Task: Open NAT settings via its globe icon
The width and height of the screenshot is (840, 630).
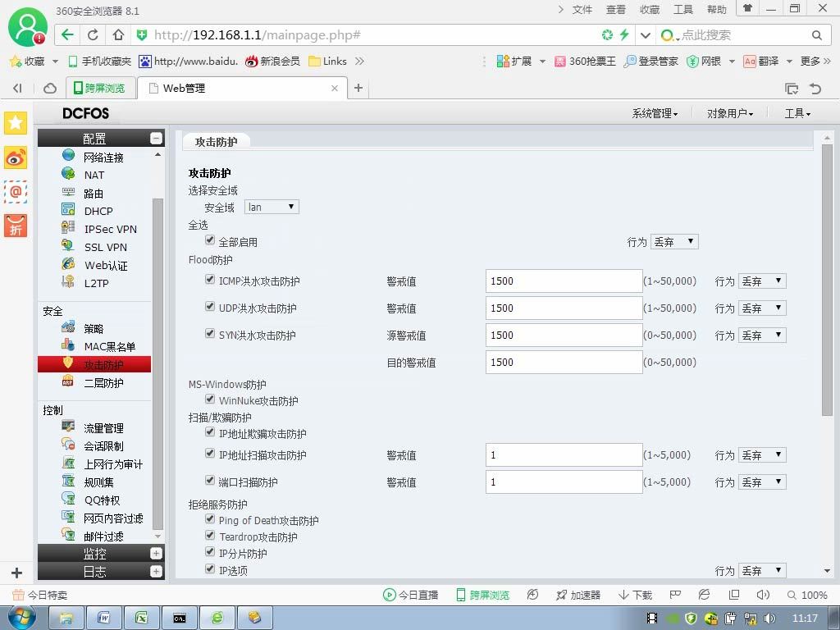Action: coord(68,173)
